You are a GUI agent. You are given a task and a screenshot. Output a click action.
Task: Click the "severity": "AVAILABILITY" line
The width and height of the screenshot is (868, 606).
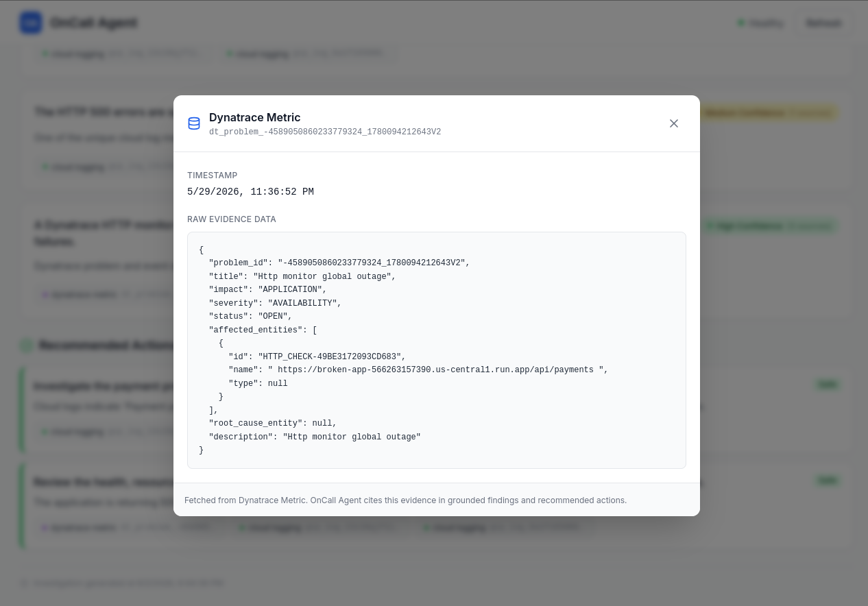pos(275,303)
